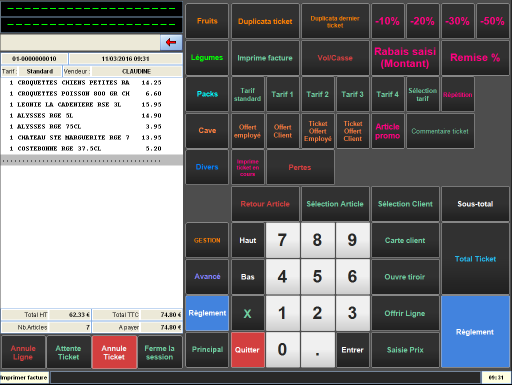Tap numpad key 7

[283, 240]
